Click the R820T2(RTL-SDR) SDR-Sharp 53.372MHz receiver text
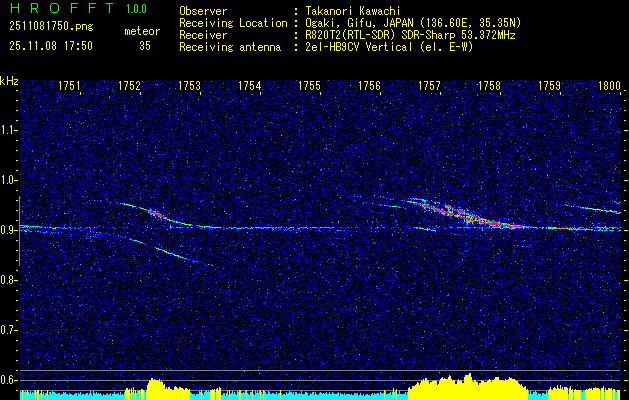629x400 pixels. coord(410,35)
